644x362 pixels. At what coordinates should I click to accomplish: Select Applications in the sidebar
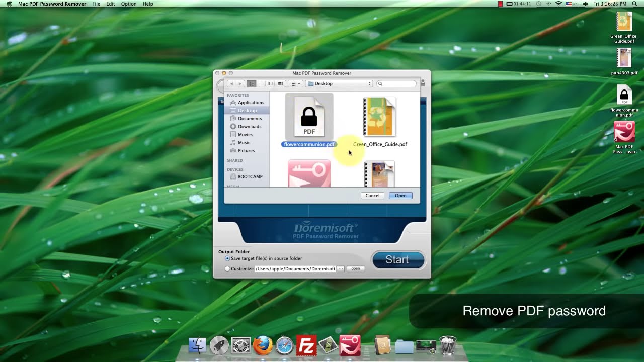(x=247, y=103)
